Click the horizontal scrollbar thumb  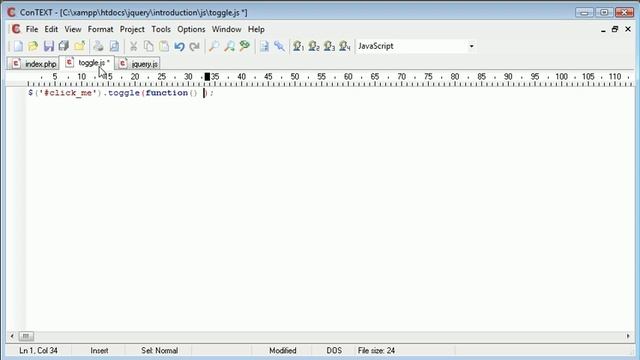point(26,336)
